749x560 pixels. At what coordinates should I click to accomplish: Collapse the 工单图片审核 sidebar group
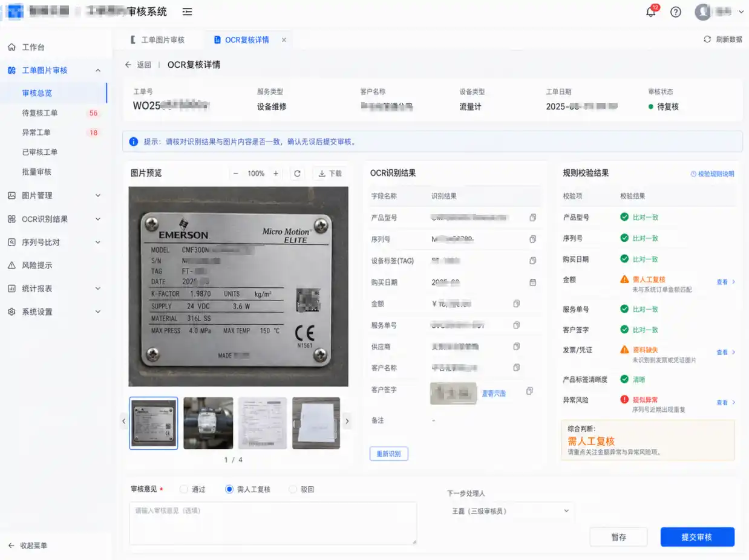tap(98, 71)
